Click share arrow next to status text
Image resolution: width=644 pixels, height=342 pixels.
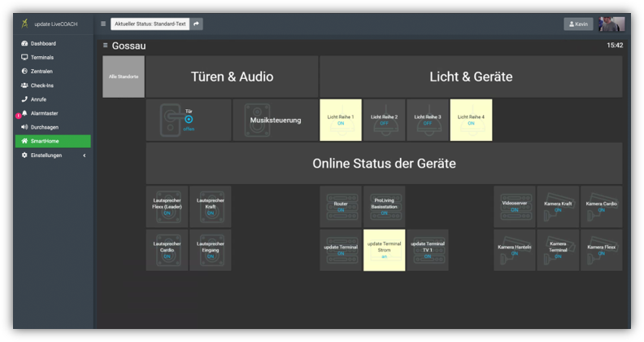[x=196, y=24]
